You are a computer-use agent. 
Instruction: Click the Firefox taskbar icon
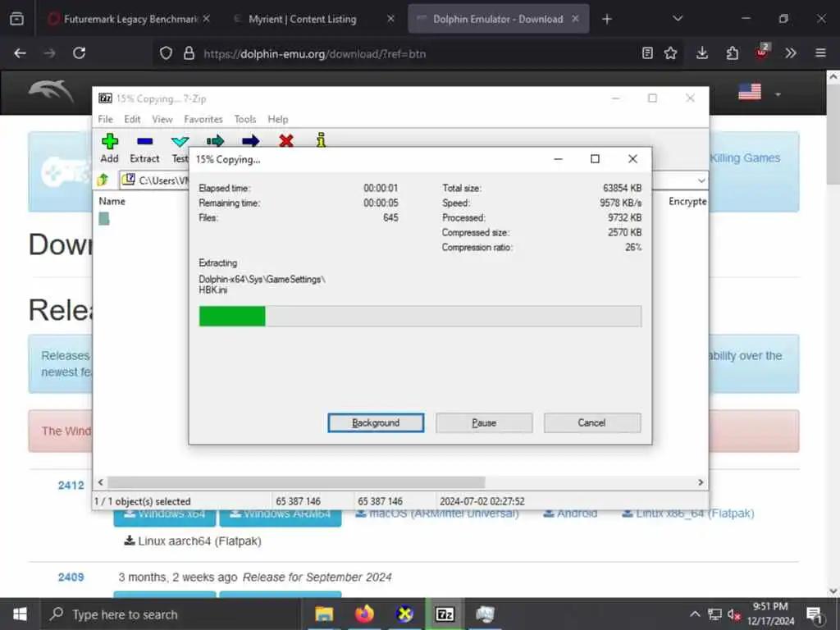point(364,614)
